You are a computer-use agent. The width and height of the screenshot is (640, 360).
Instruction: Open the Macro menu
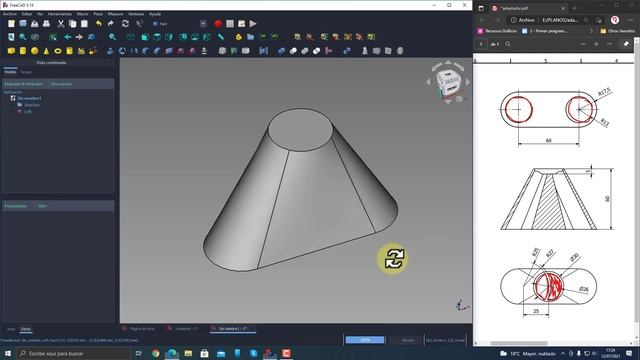click(x=82, y=14)
